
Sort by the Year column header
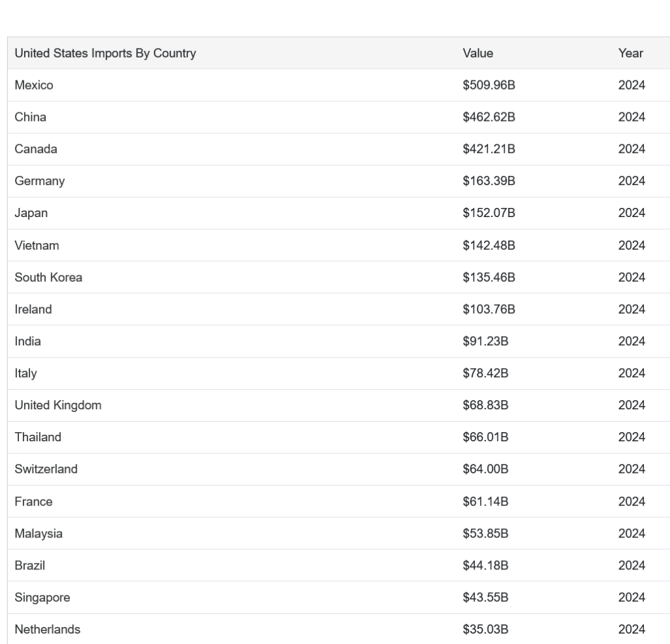point(631,54)
